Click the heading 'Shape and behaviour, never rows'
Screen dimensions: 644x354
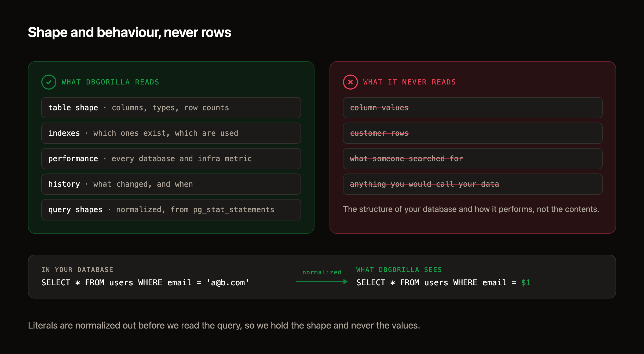[x=129, y=32]
